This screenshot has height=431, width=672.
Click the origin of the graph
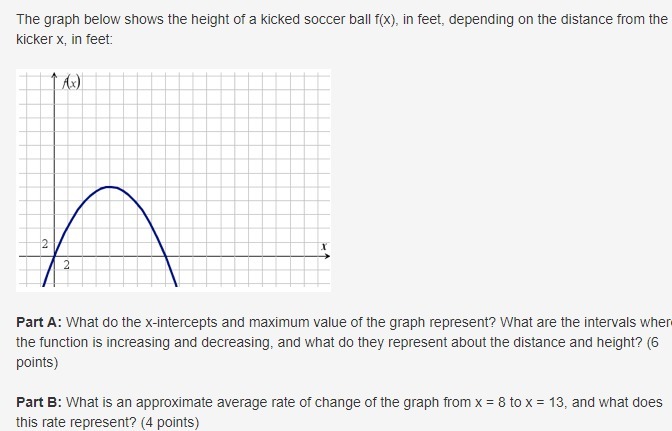click(54, 256)
